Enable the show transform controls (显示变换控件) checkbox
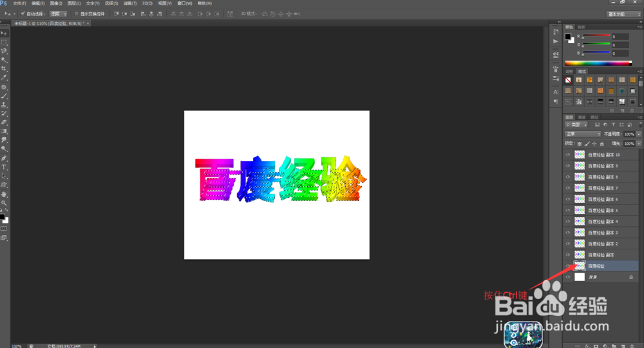The width and height of the screenshot is (644, 348). coord(77,14)
